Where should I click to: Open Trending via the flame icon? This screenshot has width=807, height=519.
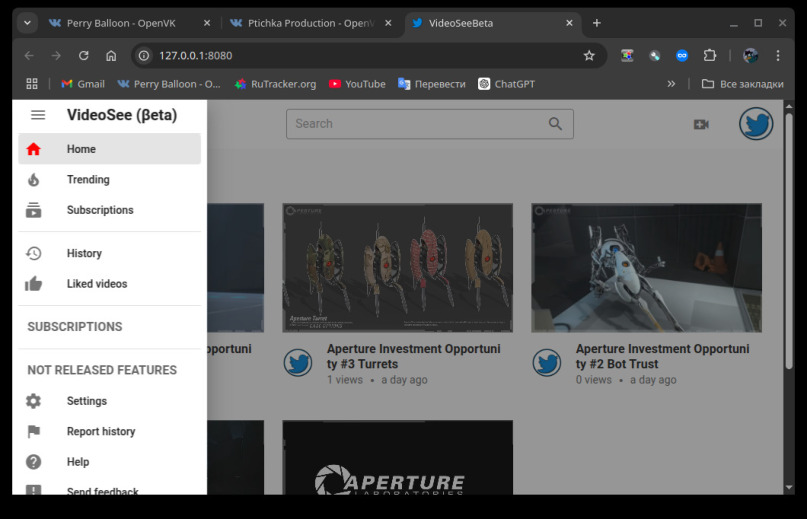click(34, 180)
